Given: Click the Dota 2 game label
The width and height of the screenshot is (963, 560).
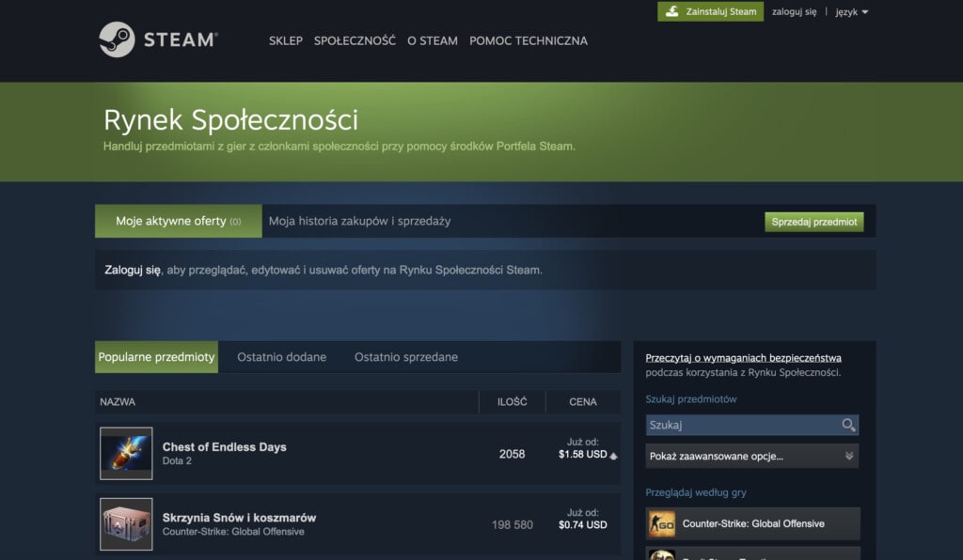Looking at the screenshot, I should pos(177,461).
